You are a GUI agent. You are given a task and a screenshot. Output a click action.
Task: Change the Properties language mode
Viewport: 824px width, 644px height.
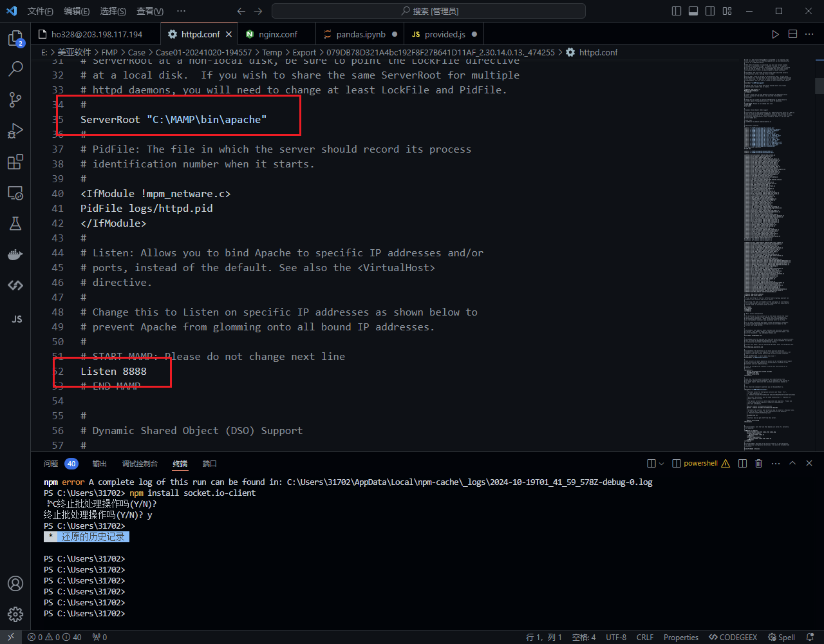(x=681, y=637)
